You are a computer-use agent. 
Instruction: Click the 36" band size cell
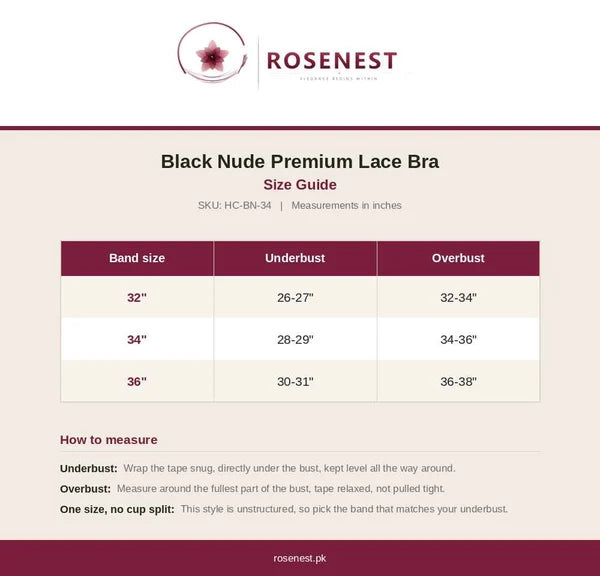[137, 381]
